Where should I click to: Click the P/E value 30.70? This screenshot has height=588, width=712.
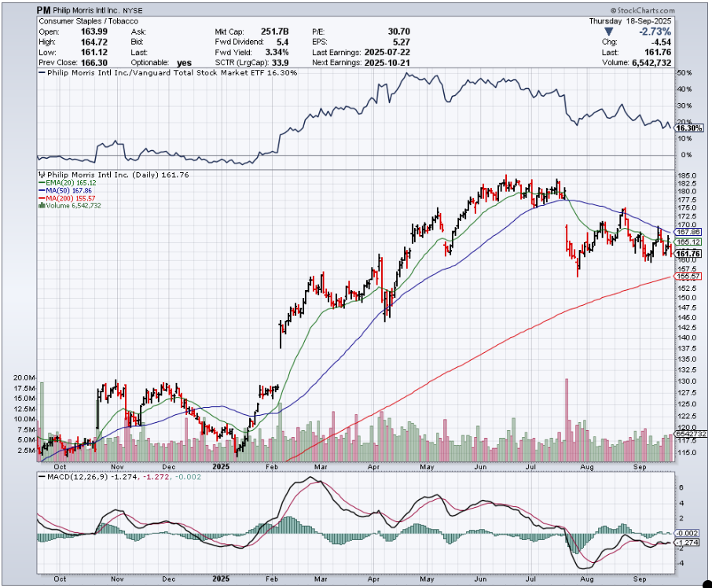pyautogui.click(x=398, y=31)
